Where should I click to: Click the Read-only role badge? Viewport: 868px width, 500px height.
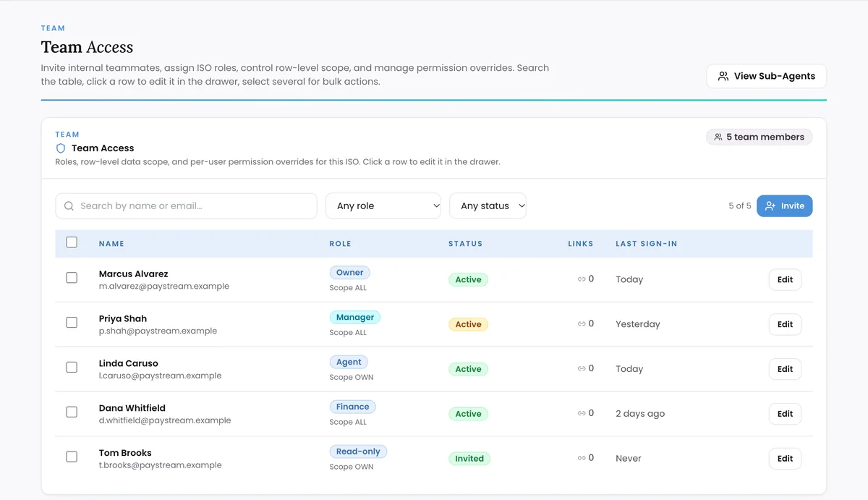(358, 452)
